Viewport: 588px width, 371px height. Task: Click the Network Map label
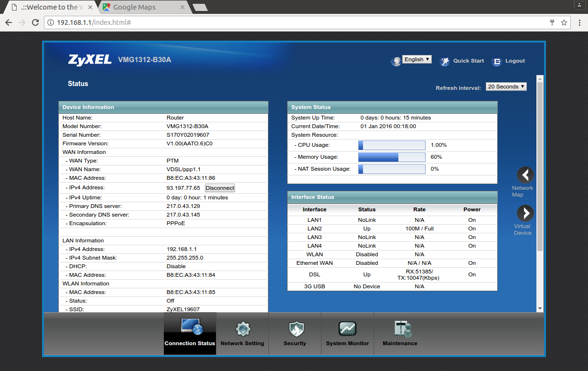tap(523, 191)
